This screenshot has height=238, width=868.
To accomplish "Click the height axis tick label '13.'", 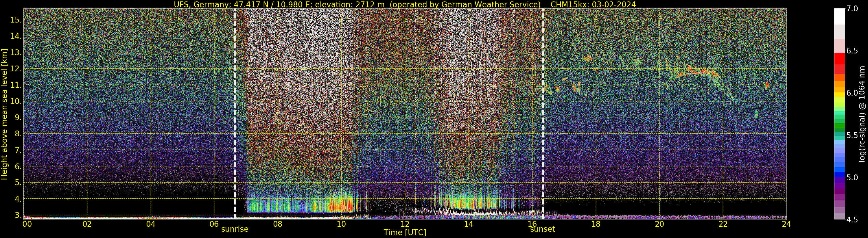I will point(16,53).
